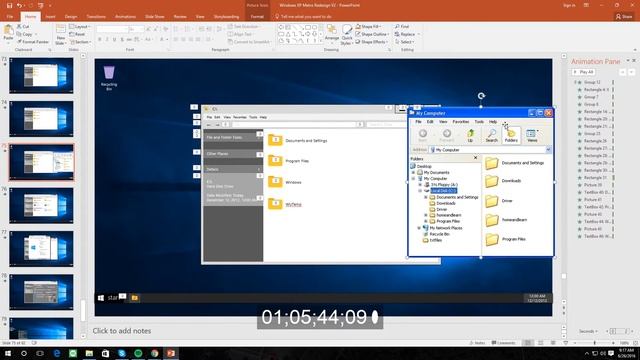Switch to the Insert tab

50,17
